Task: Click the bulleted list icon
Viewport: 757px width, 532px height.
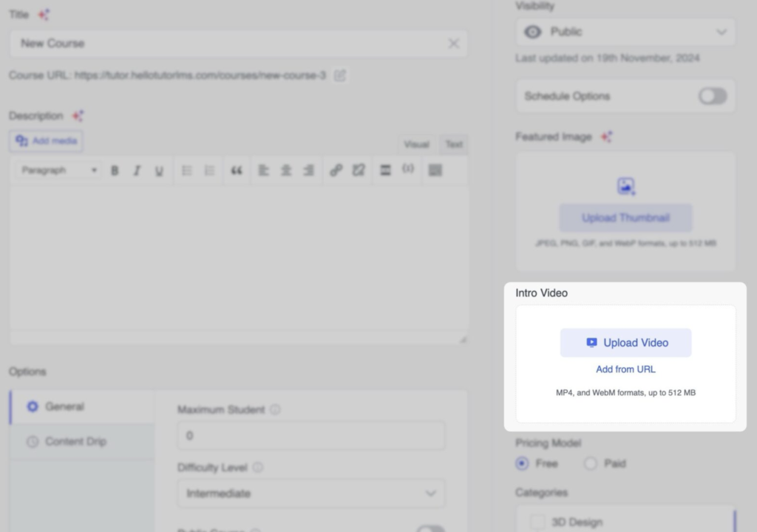Action: tap(187, 171)
